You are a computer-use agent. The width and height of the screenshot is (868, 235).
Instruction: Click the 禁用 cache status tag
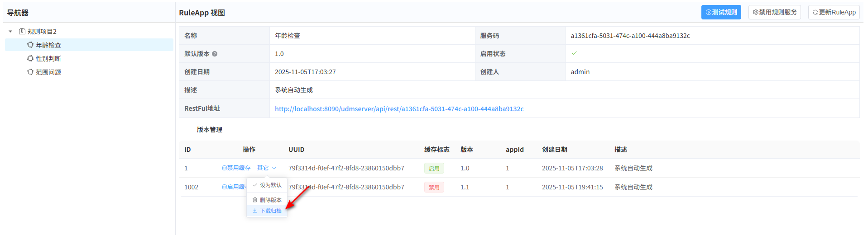[434, 187]
